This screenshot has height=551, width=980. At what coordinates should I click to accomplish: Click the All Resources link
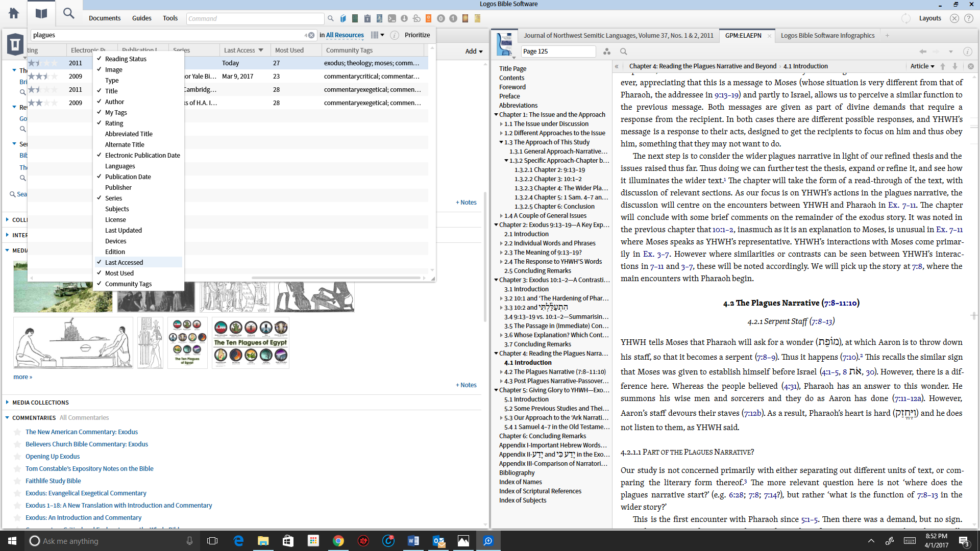345,35
